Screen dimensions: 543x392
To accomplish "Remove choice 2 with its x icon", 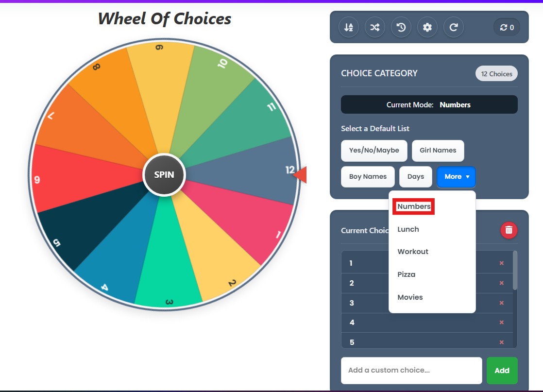I will tap(501, 283).
